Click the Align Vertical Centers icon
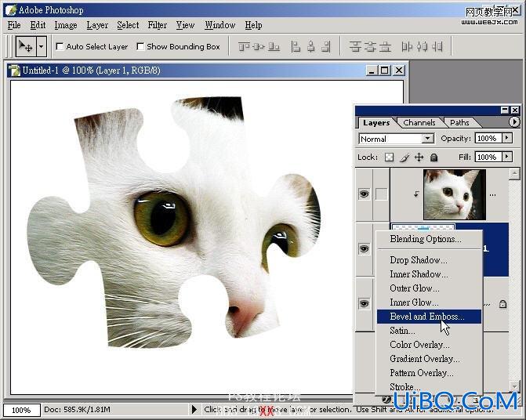The height and width of the screenshot is (420, 526). point(259,46)
